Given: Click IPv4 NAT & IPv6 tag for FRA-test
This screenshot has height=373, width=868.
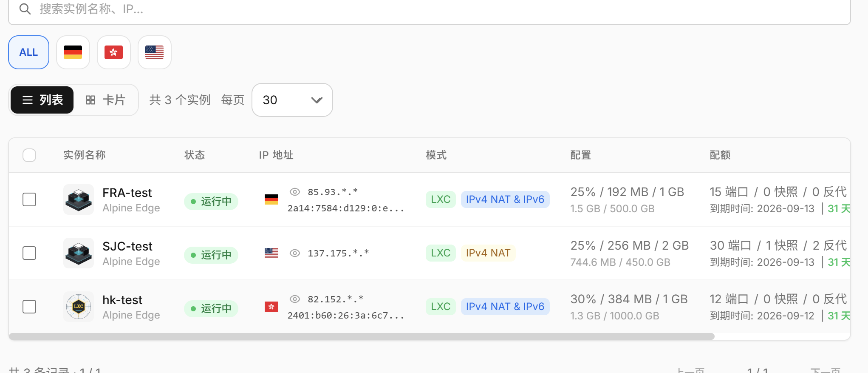Looking at the screenshot, I should pos(505,199).
